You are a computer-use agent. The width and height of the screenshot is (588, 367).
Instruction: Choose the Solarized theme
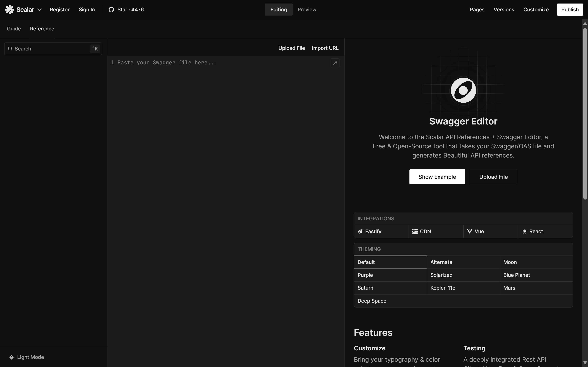(463, 275)
